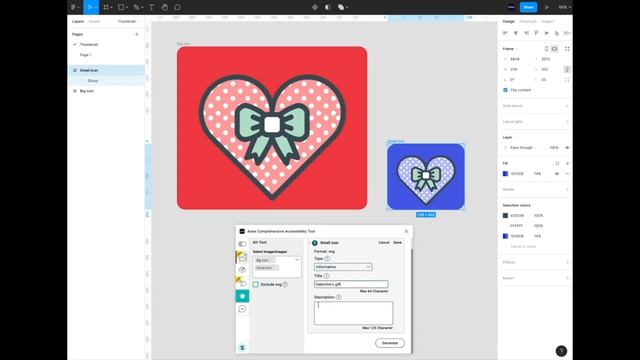Switch to the Prototype tab
This screenshot has width=640, height=360.
528,21
